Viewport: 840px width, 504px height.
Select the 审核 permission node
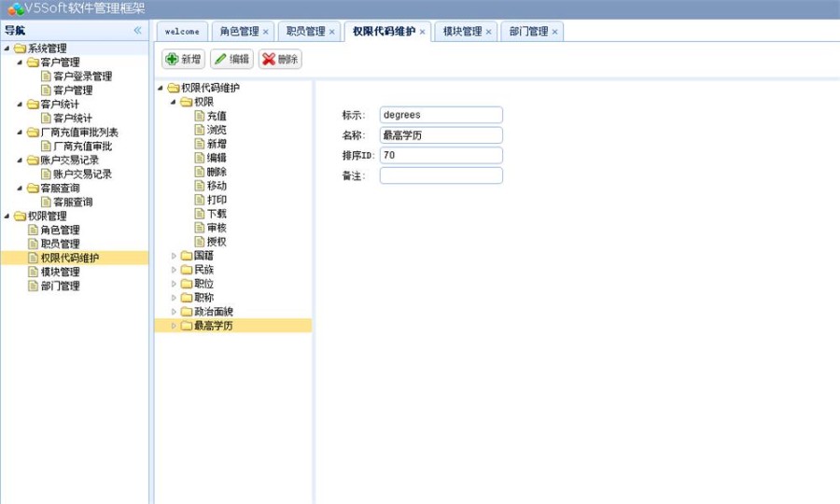[216, 228]
